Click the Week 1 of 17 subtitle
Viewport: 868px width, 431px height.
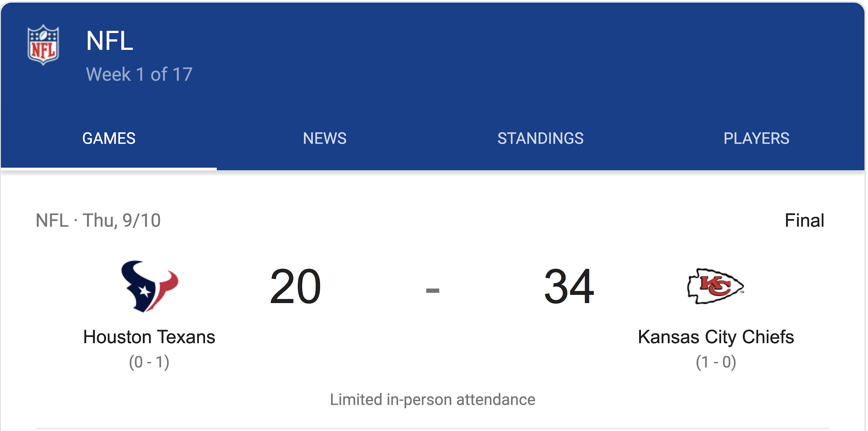(x=139, y=74)
